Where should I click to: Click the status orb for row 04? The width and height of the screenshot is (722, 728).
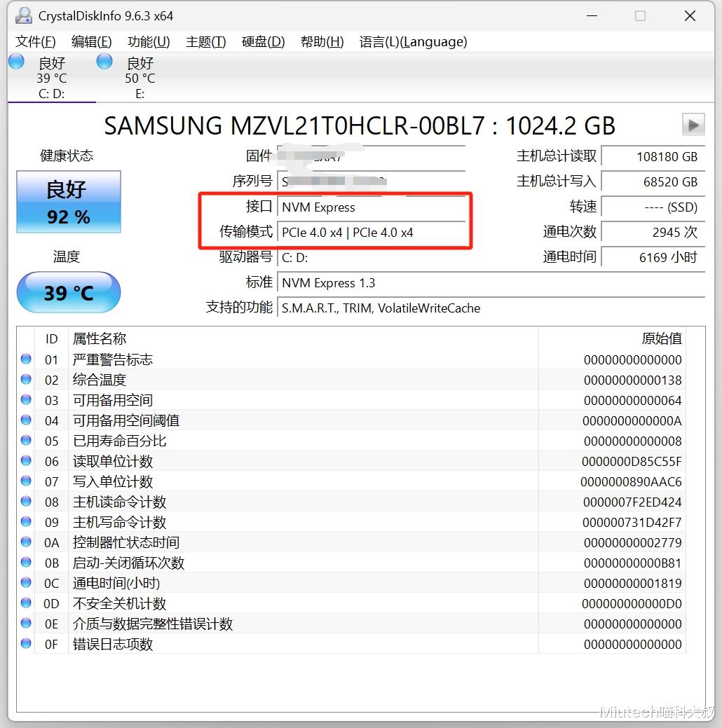click(x=26, y=420)
